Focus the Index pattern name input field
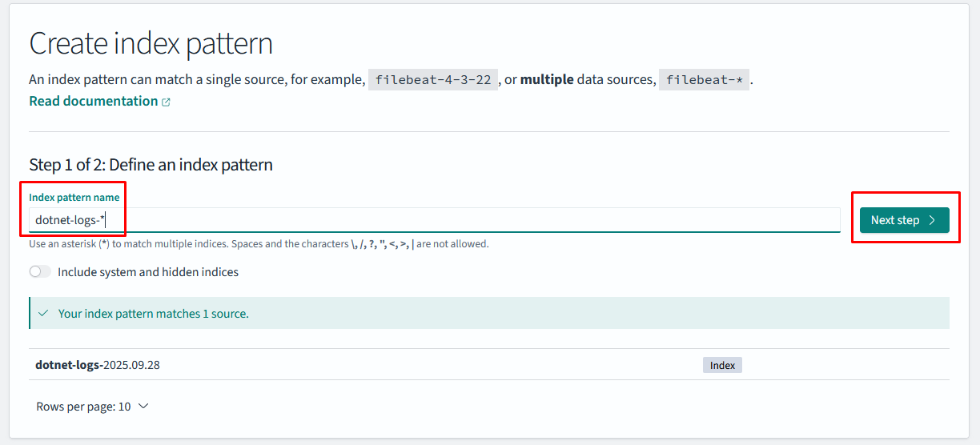 tap(432, 220)
